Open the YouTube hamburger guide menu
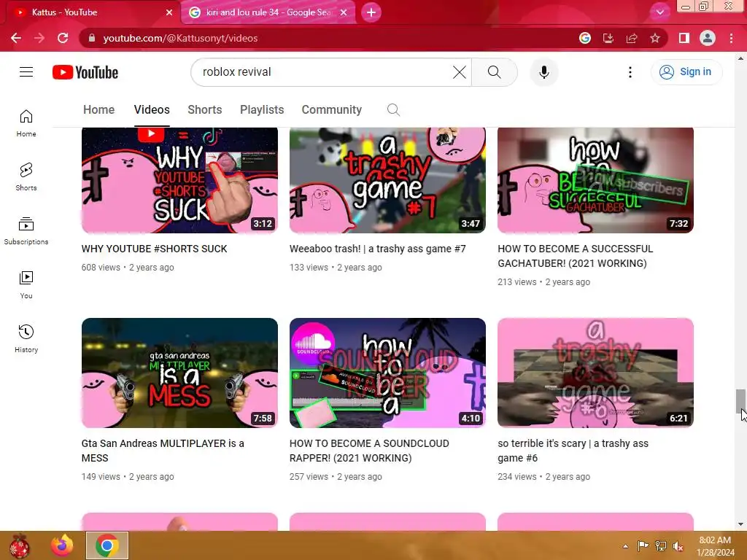This screenshot has height=560, width=747. (26, 72)
